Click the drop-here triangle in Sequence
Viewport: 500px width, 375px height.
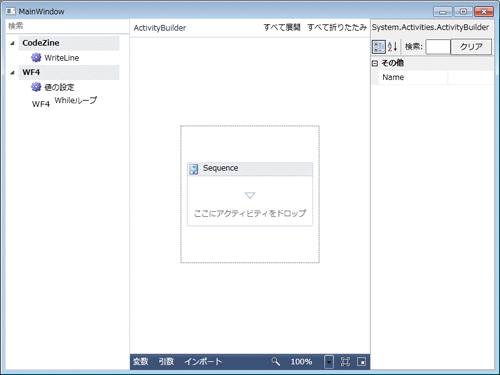250,195
